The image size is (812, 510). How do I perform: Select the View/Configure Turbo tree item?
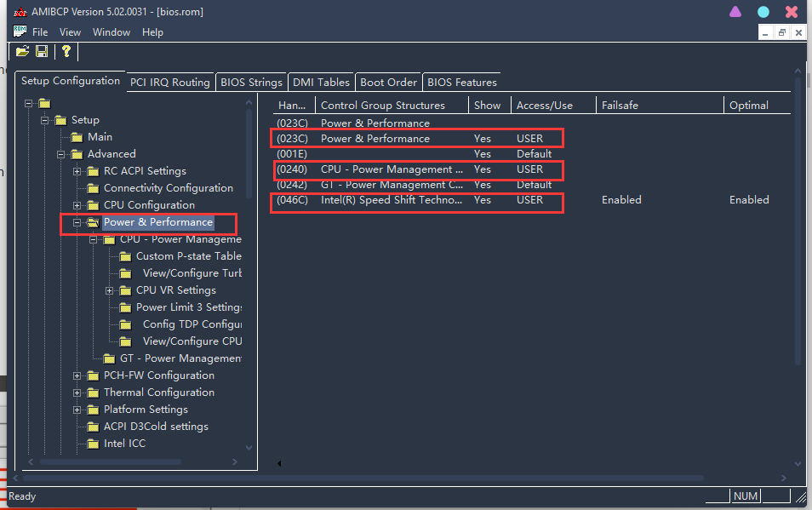click(x=192, y=273)
